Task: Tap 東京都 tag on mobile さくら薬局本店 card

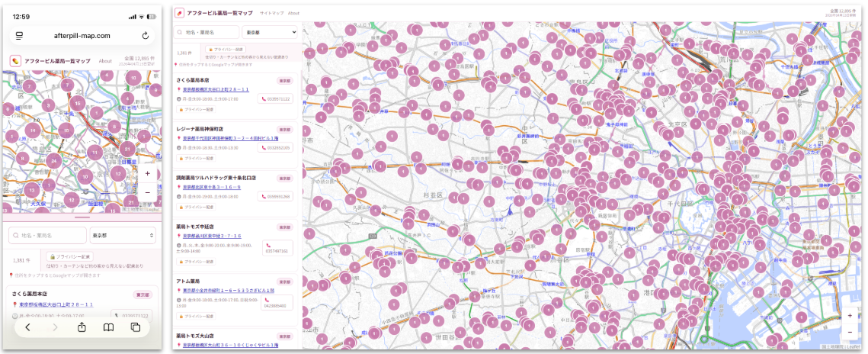Action: [x=143, y=294]
